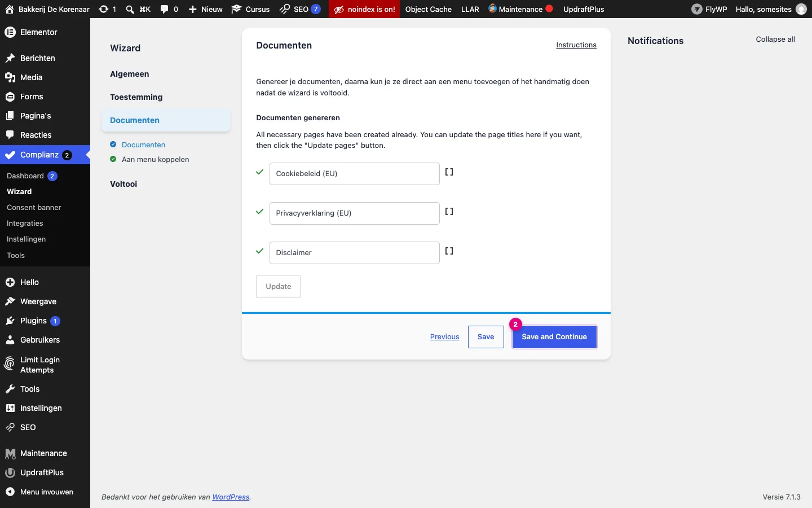Open the Maintenance admin bar item
812x508 pixels.
(x=520, y=9)
